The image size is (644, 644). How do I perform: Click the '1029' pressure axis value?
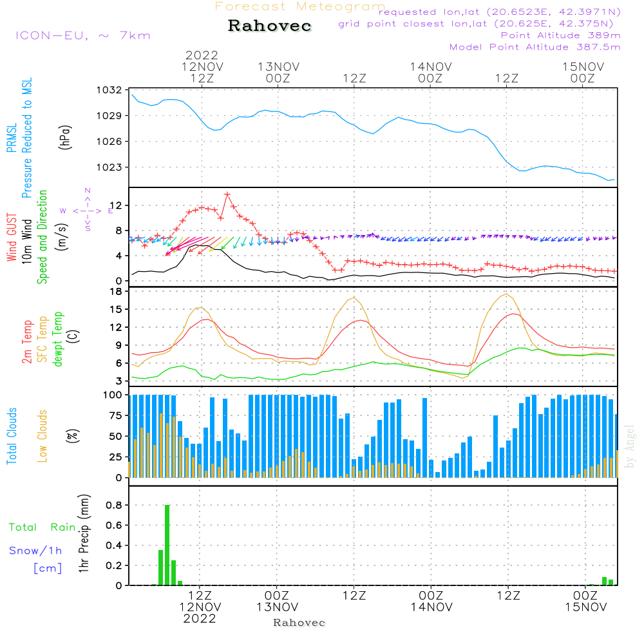[109, 116]
